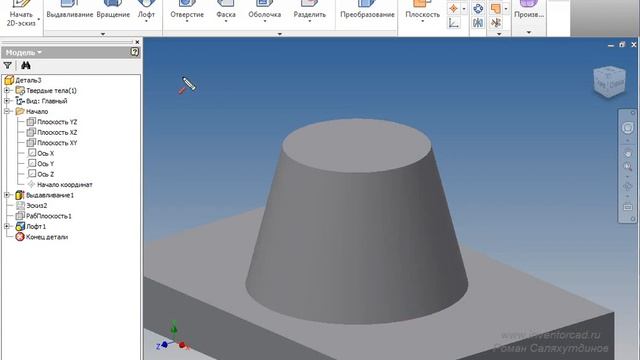Open the work point dropdown arrow

click(x=464, y=8)
